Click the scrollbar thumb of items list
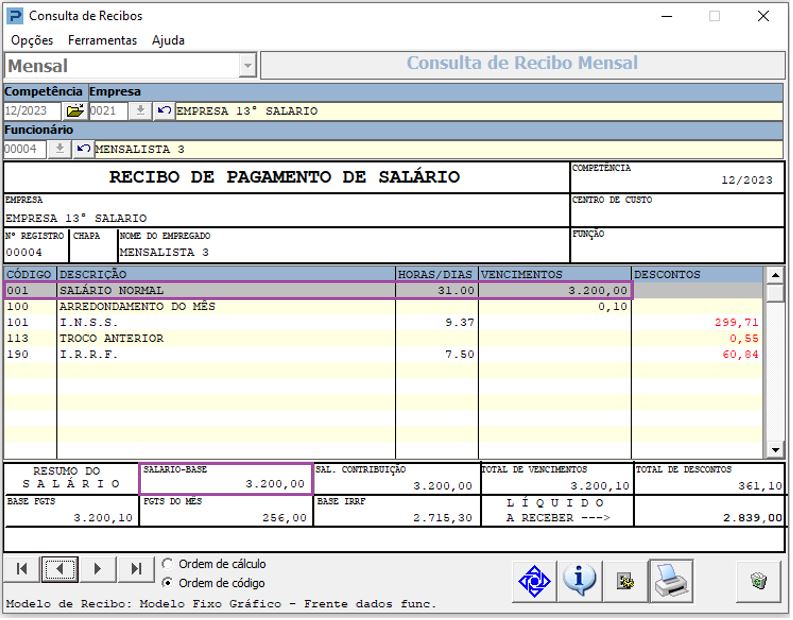 775,293
